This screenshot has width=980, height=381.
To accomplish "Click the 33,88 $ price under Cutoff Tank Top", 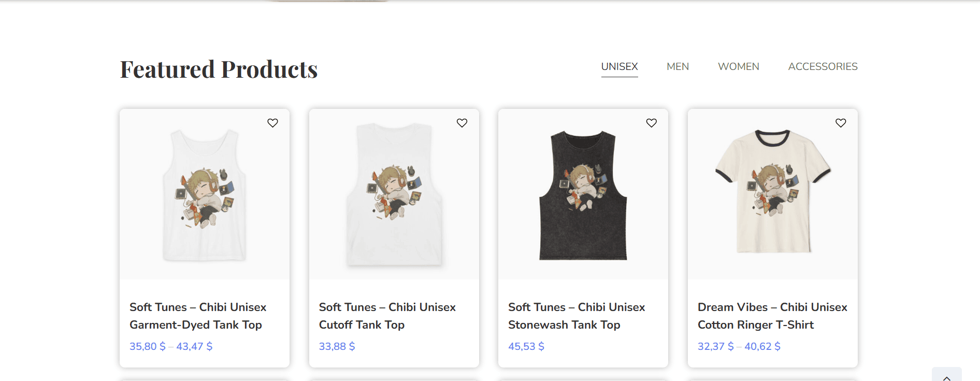I will tap(337, 346).
